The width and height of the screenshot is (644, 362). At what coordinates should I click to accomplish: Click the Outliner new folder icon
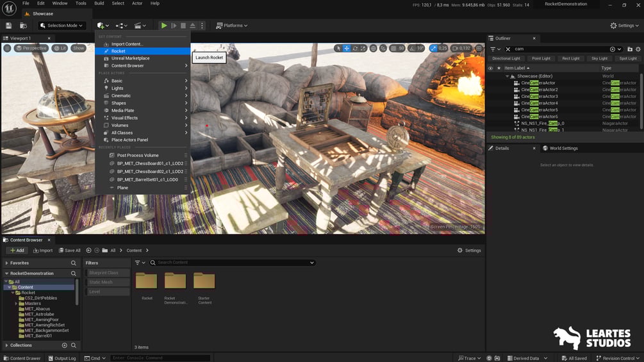pos(630,49)
